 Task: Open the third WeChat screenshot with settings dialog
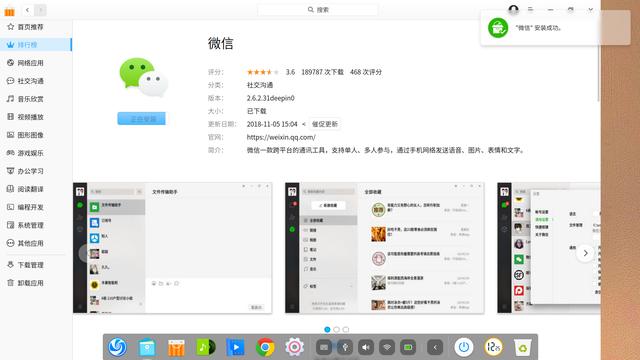pos(549,248)
